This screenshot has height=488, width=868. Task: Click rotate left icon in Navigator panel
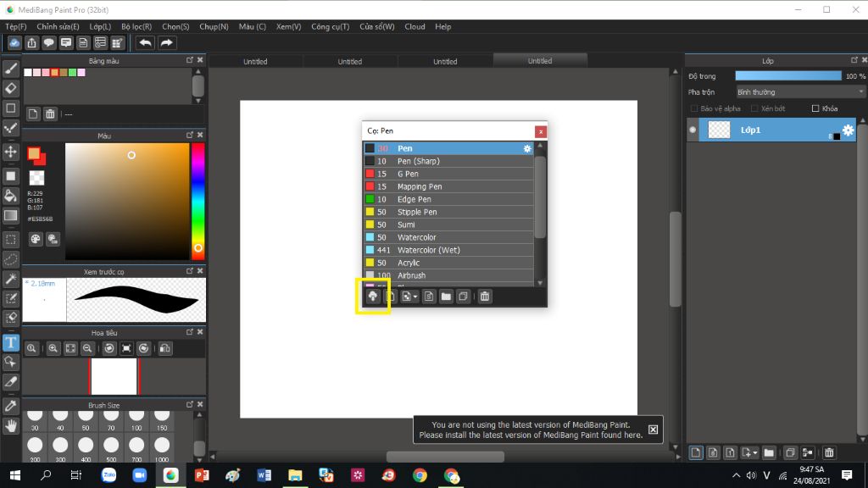(109, 348)
